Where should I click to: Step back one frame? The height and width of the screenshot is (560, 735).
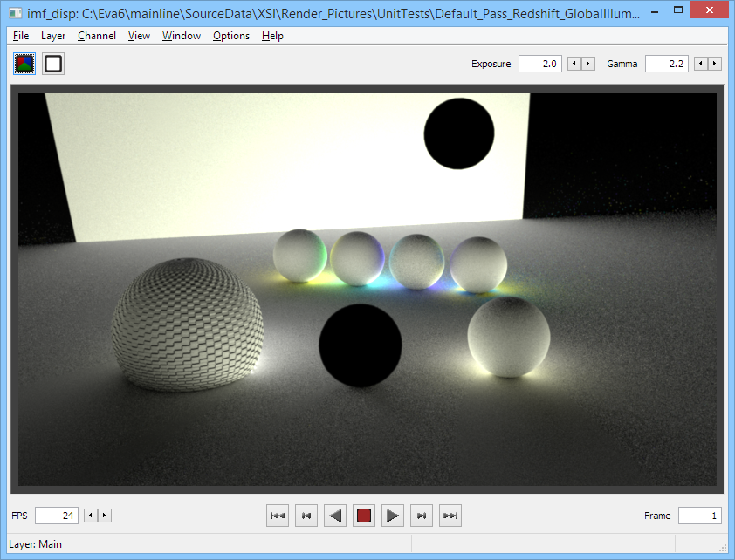306,516
